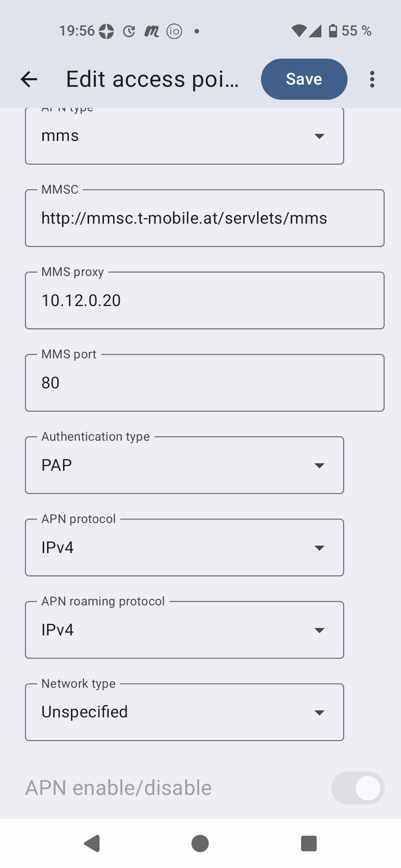This screenshot has height=868, width=401.
Task: Open the APN protocol dropdown
Action: (x=184, y=548)
